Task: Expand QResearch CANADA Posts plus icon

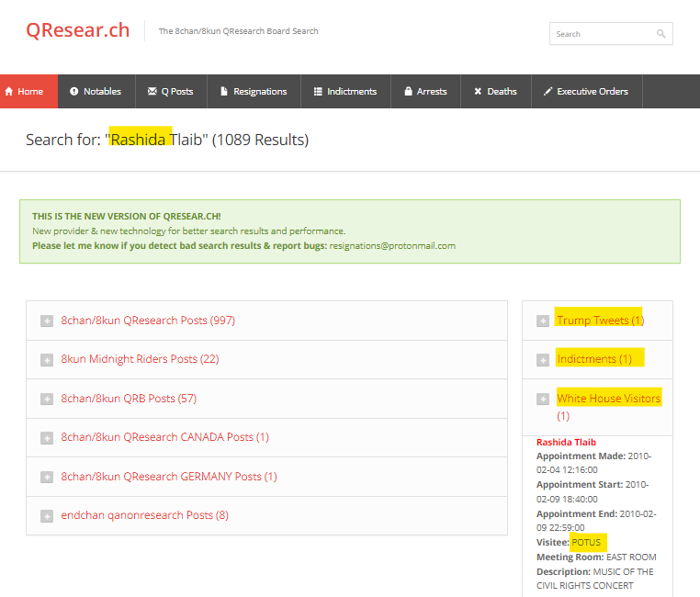Action: click(x=47, y=438)
